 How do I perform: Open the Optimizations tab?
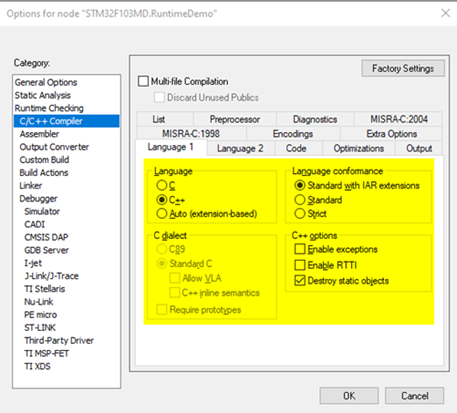point(359,148)
